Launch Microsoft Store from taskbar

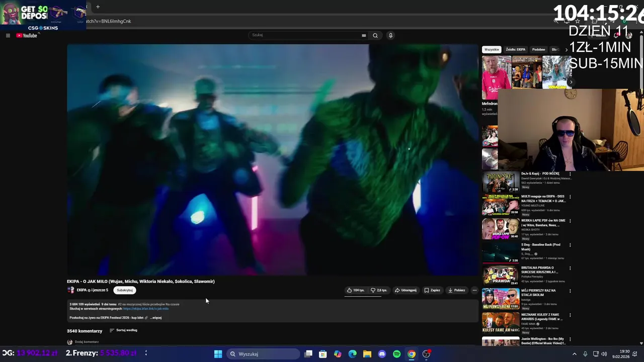click(323, 354)
